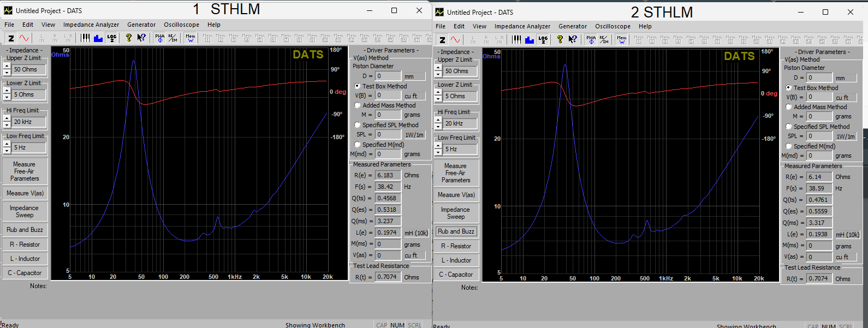Image resolution: width=868 pixels, height=328 pixels.
Task: Click the piano keys icon in window 1 STHLM
Action: (x=85, y=38)
